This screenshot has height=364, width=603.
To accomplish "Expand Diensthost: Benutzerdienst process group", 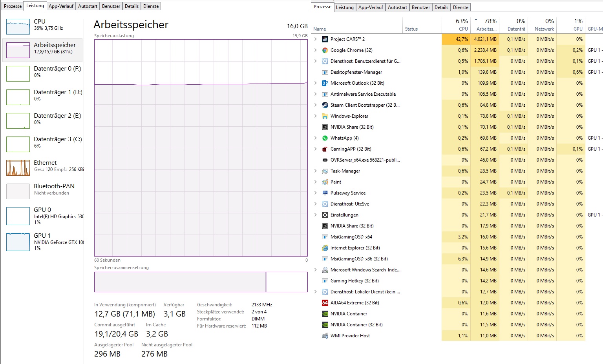I will pos(316,61).
